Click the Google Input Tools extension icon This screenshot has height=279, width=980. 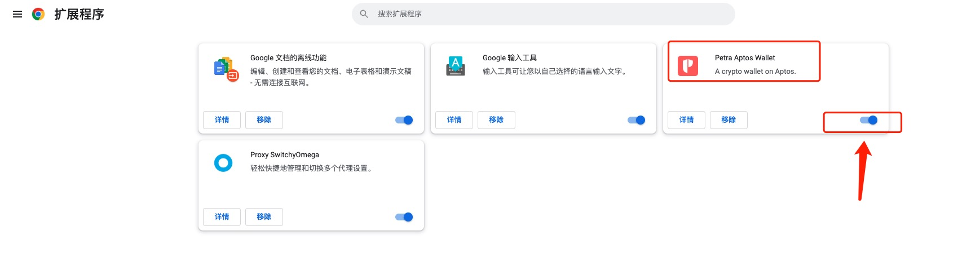pos(456,66)
